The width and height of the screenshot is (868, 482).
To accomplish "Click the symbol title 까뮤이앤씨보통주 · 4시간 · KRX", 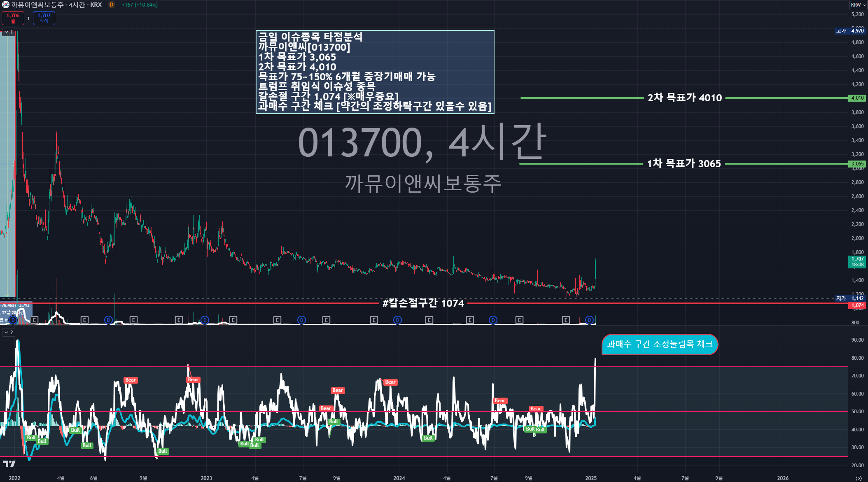I will tap(56, 5).
